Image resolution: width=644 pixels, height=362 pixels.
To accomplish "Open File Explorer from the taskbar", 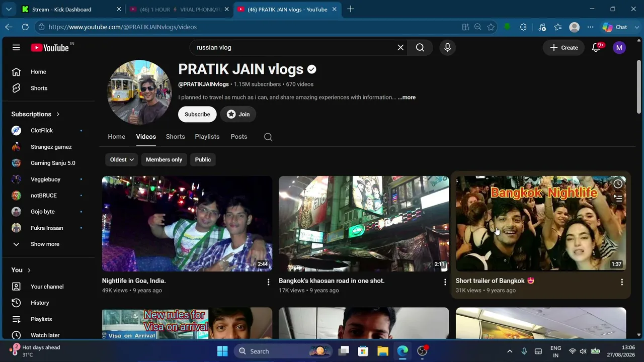I will click(x=382, y=351).
